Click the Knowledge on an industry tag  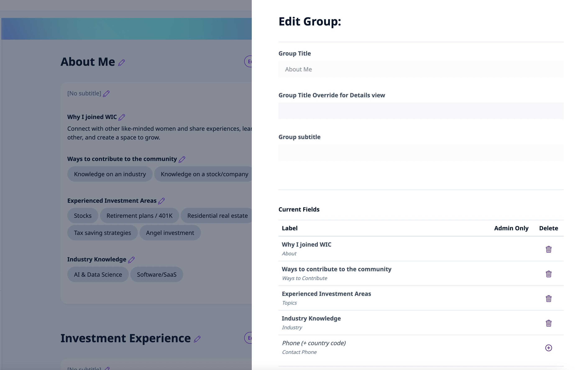click(x=110, y=174)
